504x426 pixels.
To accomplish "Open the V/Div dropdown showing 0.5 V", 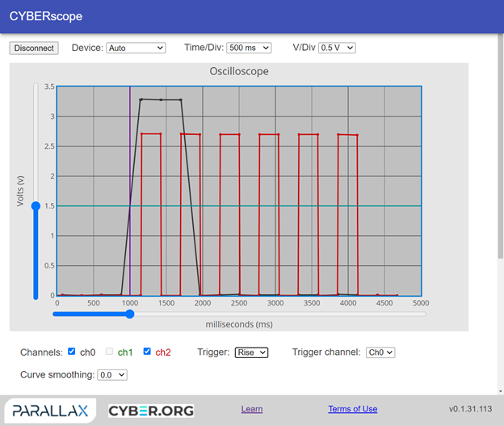I will 337,48.
